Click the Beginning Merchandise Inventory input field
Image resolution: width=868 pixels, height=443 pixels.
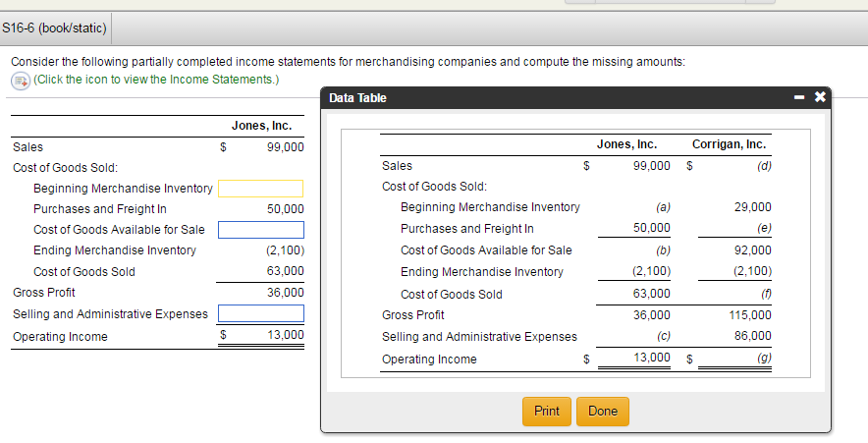261,189
